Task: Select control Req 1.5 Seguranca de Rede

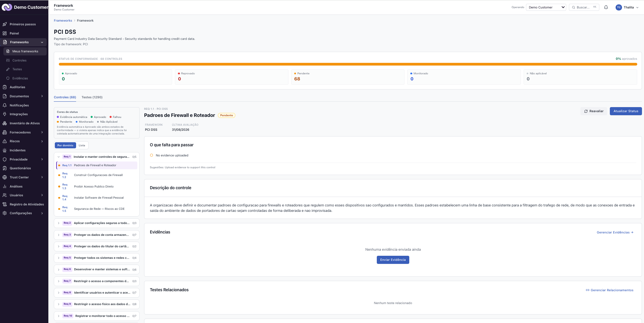Action: click(x=97, y=209)
